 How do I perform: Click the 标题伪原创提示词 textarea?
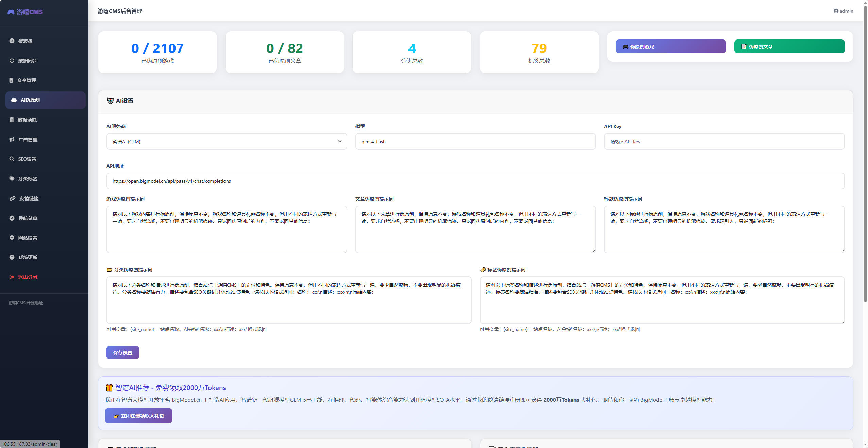724,229
